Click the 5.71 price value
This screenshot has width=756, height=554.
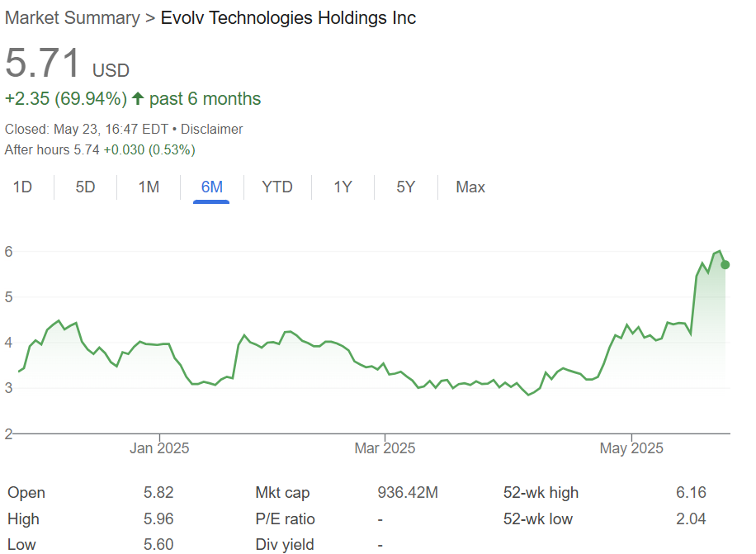point(44,64)
